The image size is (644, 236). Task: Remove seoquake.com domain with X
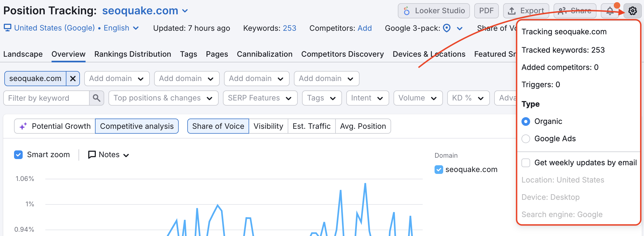[73, 79]
